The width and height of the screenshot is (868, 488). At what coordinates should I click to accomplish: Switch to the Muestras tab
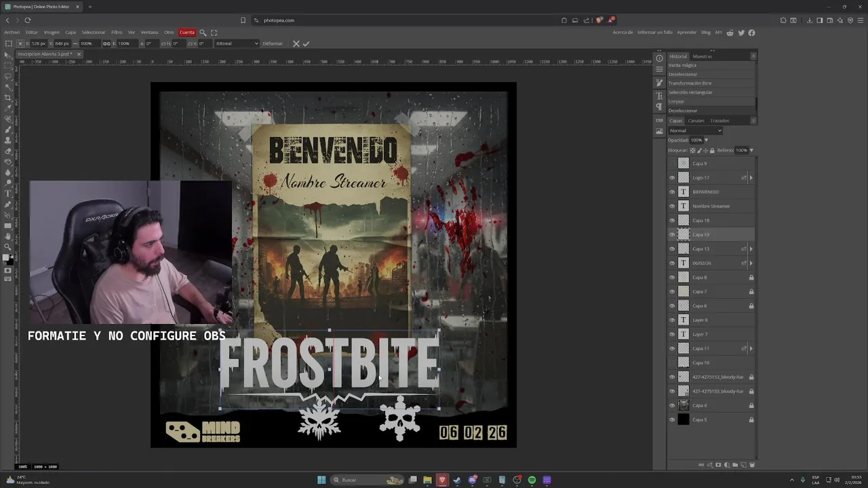[703, 56]
